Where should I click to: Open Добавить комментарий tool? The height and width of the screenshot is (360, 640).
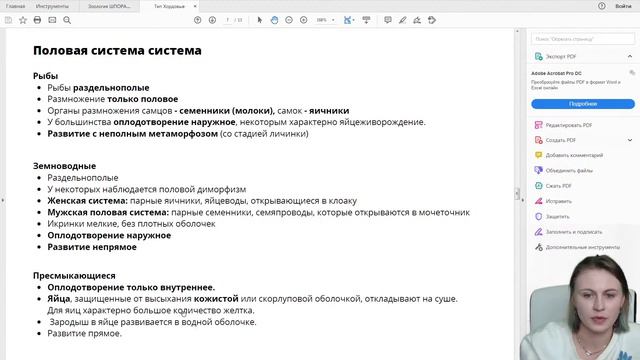point(569,155)
